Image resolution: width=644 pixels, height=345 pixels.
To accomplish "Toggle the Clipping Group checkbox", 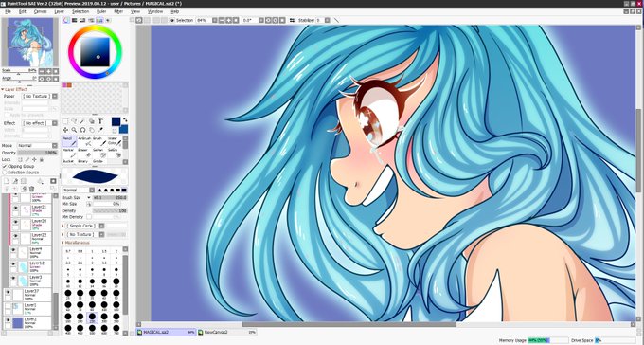I will [5, 167].
